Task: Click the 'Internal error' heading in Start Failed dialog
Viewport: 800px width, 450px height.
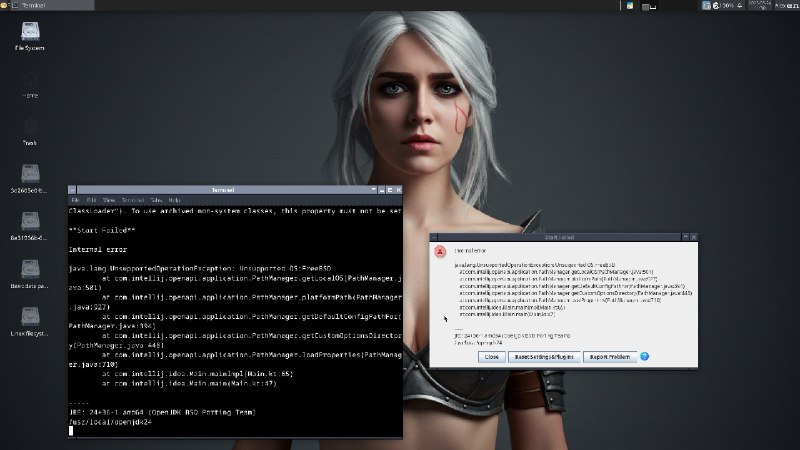Action: (x=470, y=251)
